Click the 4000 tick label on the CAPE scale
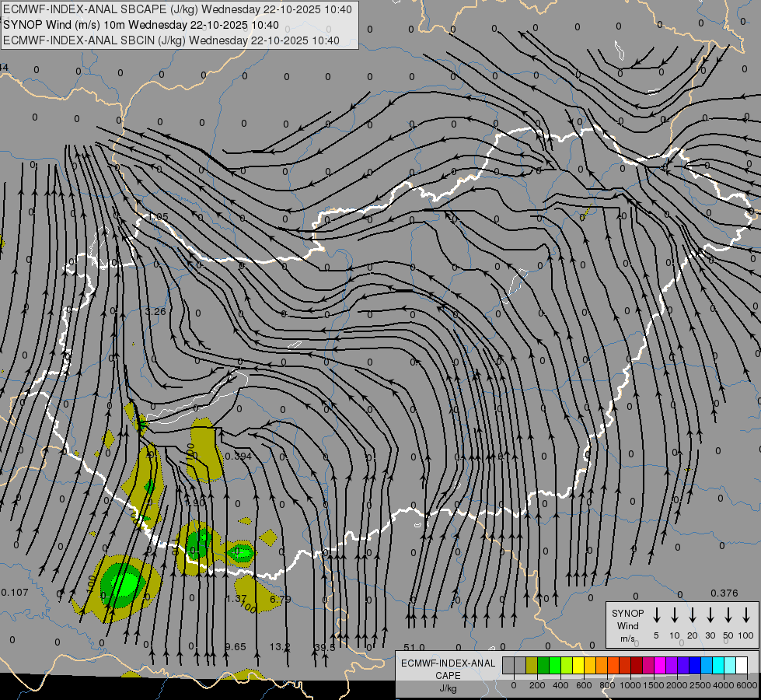The width and height of the screenshot is (761, 700). [724, 685]
